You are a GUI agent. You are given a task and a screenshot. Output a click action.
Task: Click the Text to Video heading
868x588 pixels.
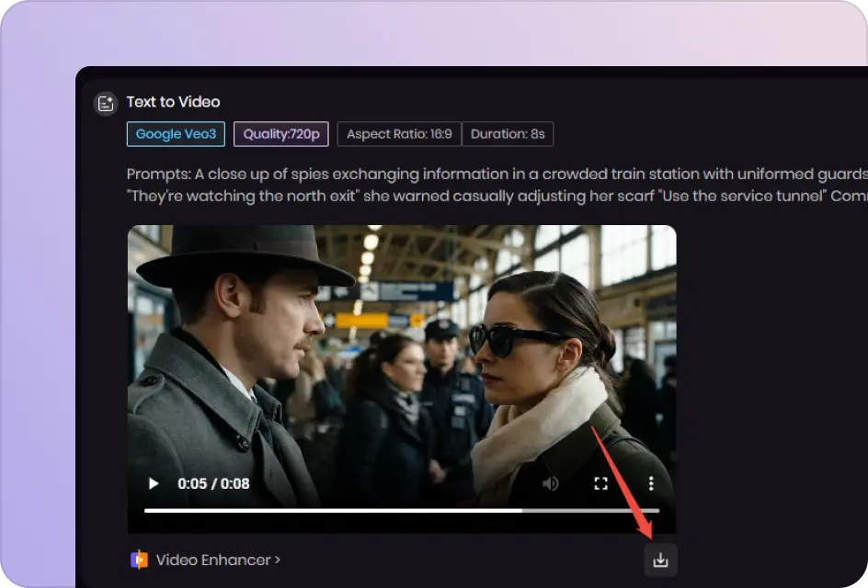coord(175,102)
